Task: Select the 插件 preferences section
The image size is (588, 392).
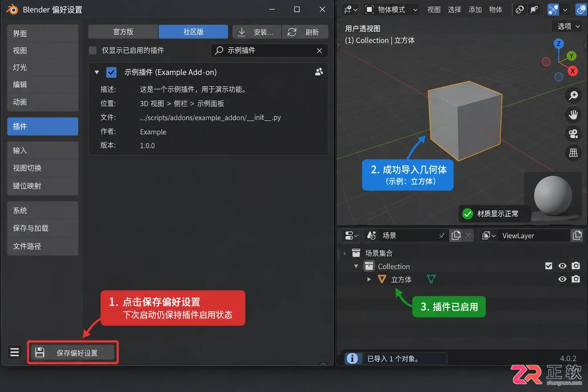Action: [42, 127]
